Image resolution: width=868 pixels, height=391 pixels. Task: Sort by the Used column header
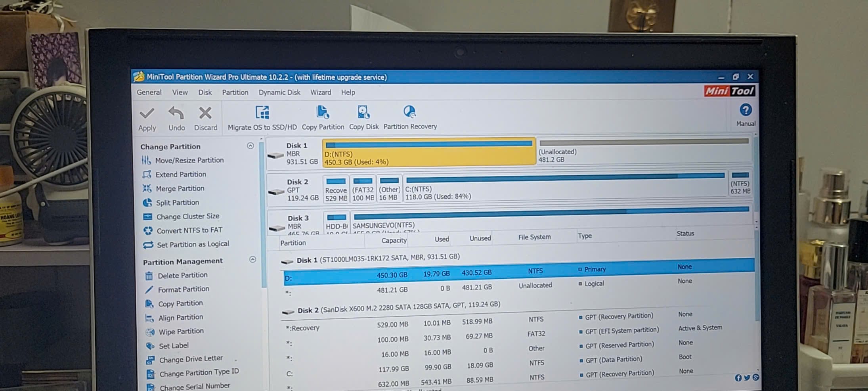[442, 239]
